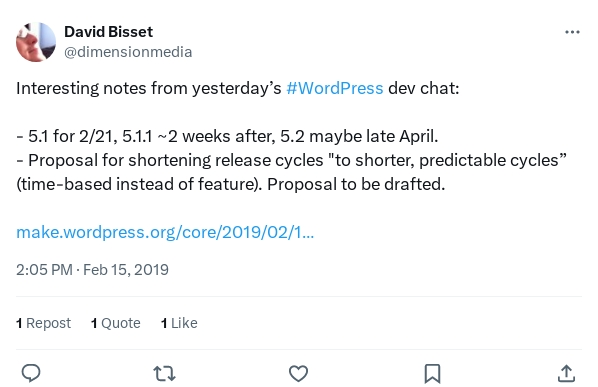Open the three-dot more options menu
The height and width of the screenshot is (387, 598).
pos(572,32)
